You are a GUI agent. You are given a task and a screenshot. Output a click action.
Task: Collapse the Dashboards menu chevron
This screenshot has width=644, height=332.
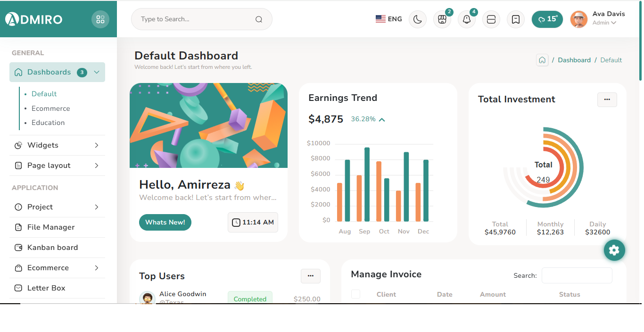[97, 72]
